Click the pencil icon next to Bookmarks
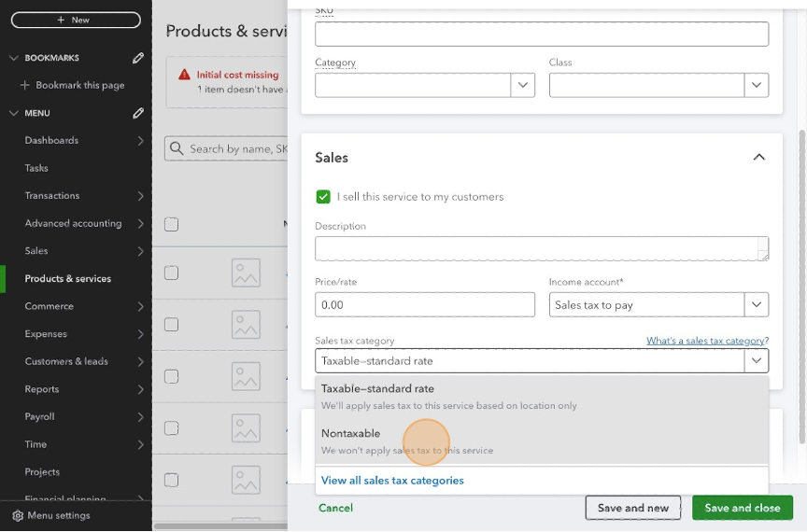 (x=138, y=58)
